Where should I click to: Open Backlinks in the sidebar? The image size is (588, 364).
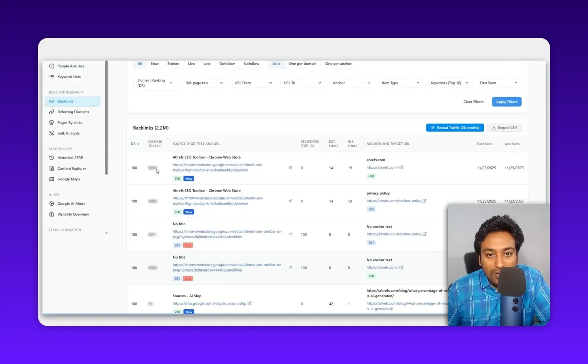point(65,102)
